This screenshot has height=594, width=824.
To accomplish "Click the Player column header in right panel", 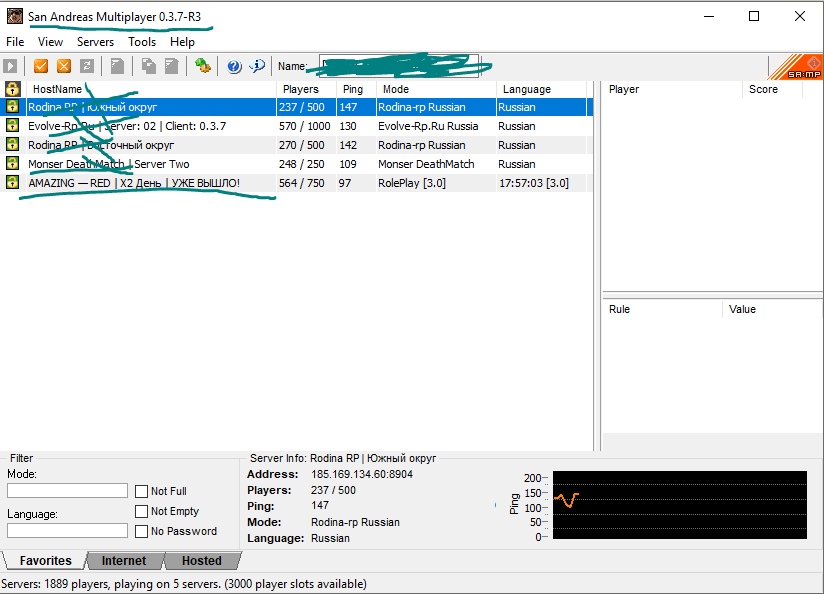I will (672, 89).
